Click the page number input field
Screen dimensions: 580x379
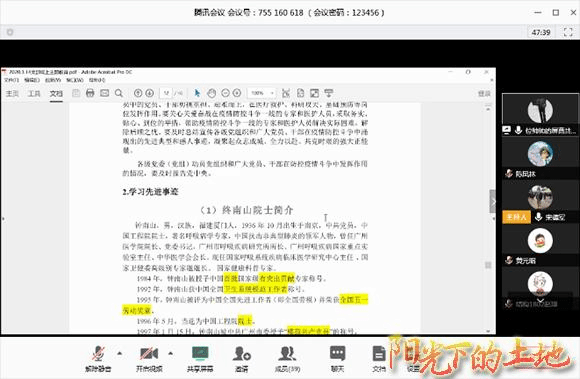[166, 93]
